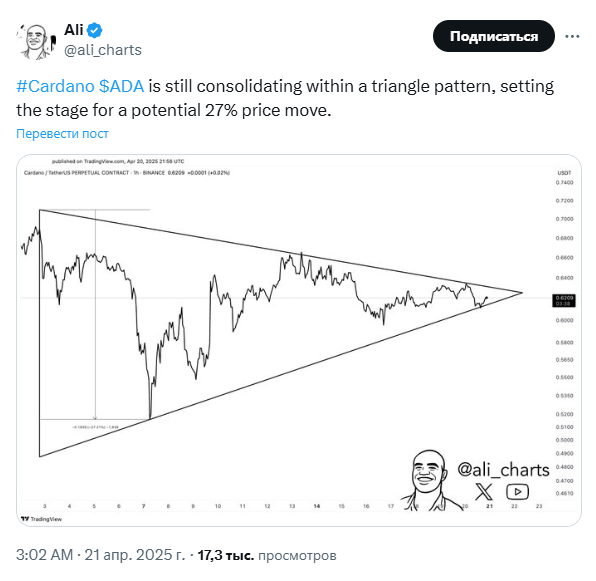The height and width of the screenshot is (581, 596).
Task: Click the 0.6209 current price label
Action: [564, 301]
